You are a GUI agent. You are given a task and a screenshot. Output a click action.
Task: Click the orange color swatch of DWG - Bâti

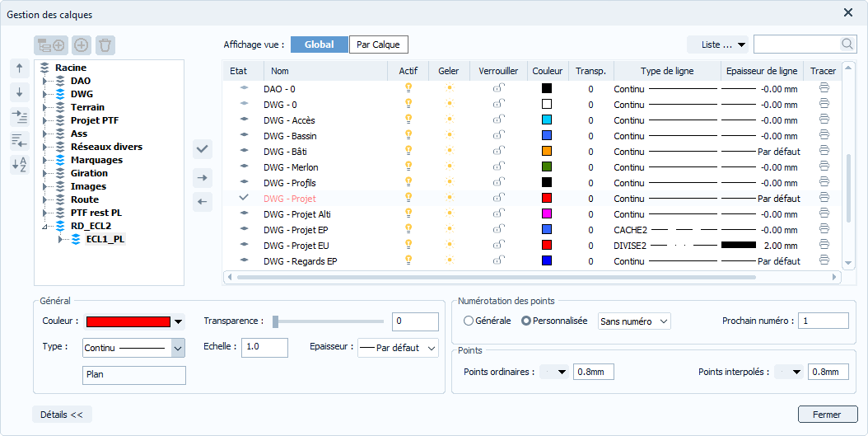547,151
